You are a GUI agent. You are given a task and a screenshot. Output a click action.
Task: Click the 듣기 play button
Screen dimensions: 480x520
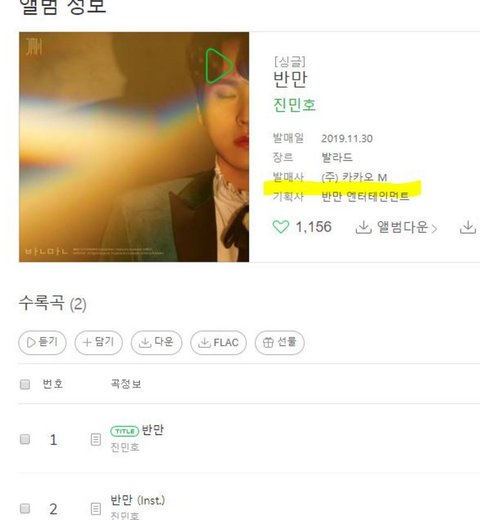pyautogui.click(x=42, y=342)
